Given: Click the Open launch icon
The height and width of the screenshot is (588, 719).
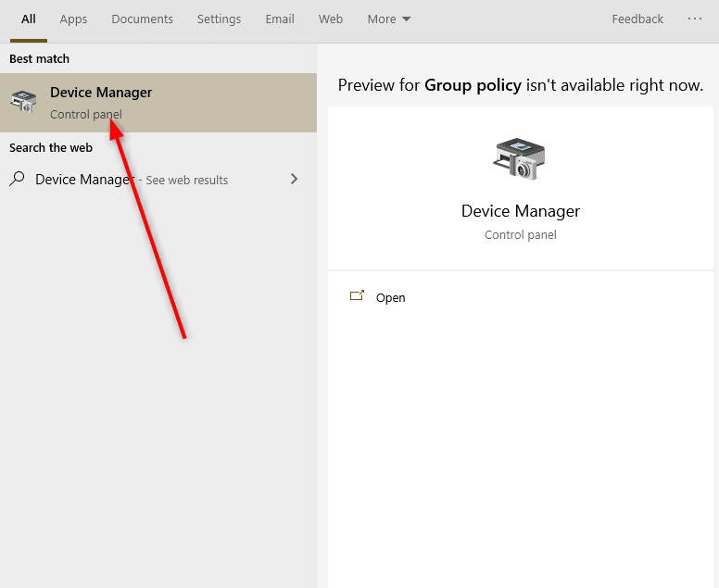Looking at the screenshot, I should (357, 295).
